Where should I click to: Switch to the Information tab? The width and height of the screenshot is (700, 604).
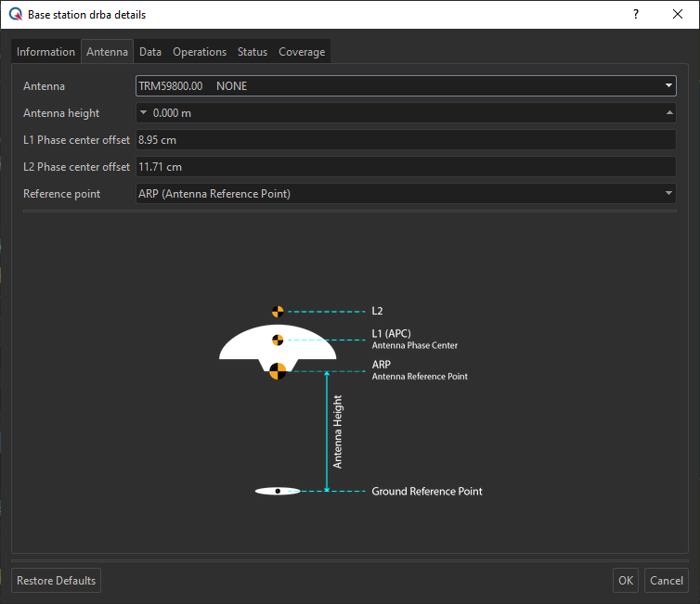pyautogui.click(x=45, y=52)
